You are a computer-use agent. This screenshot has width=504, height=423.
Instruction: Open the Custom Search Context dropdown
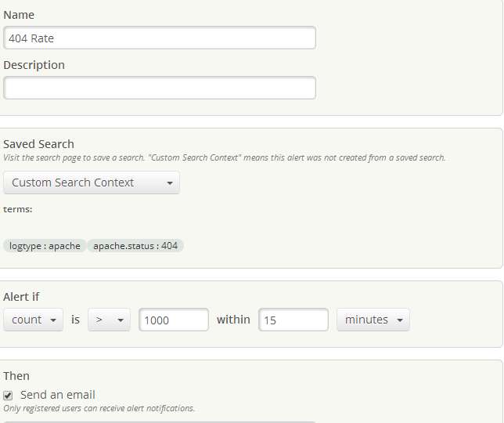pyautogui.click(x=92, y=183)
